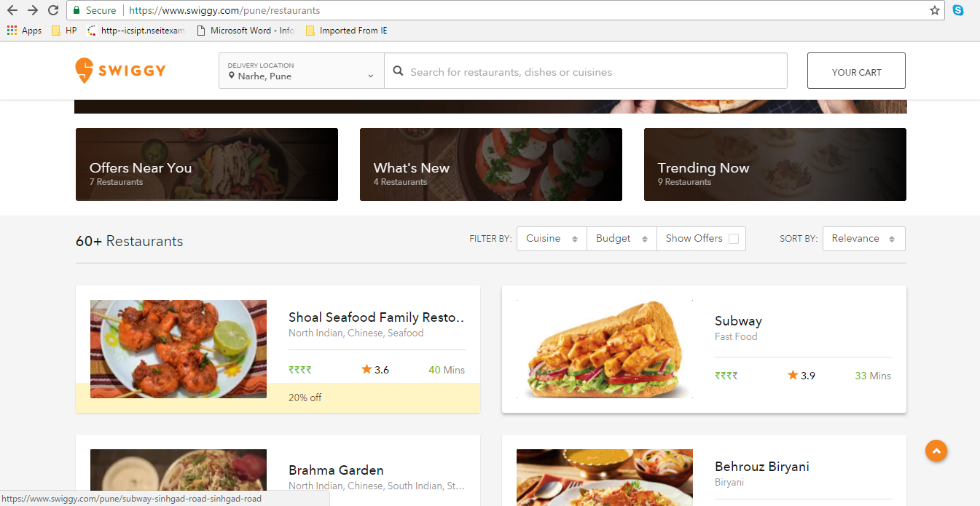Click the YOUR CART button
The height and width of the screenshot is (506, 980).
pyautogui.click(x=856, y=71)
